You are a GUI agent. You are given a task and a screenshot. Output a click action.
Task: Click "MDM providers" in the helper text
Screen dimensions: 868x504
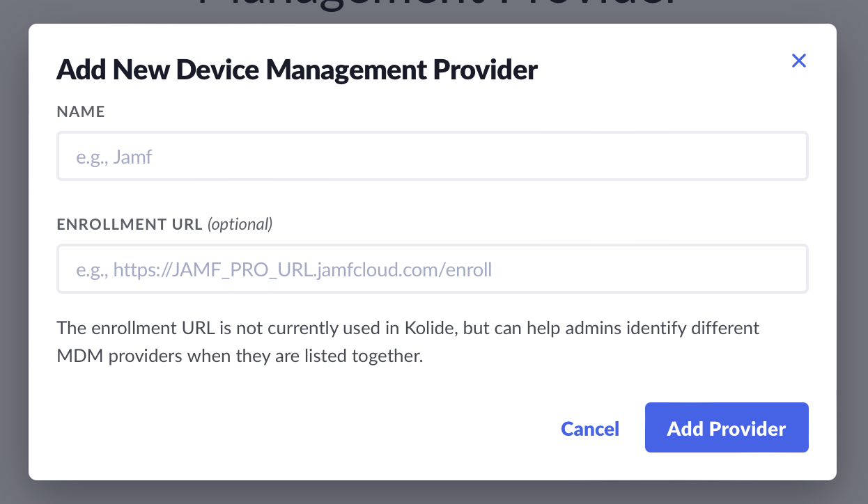click(x=119, y=356)
